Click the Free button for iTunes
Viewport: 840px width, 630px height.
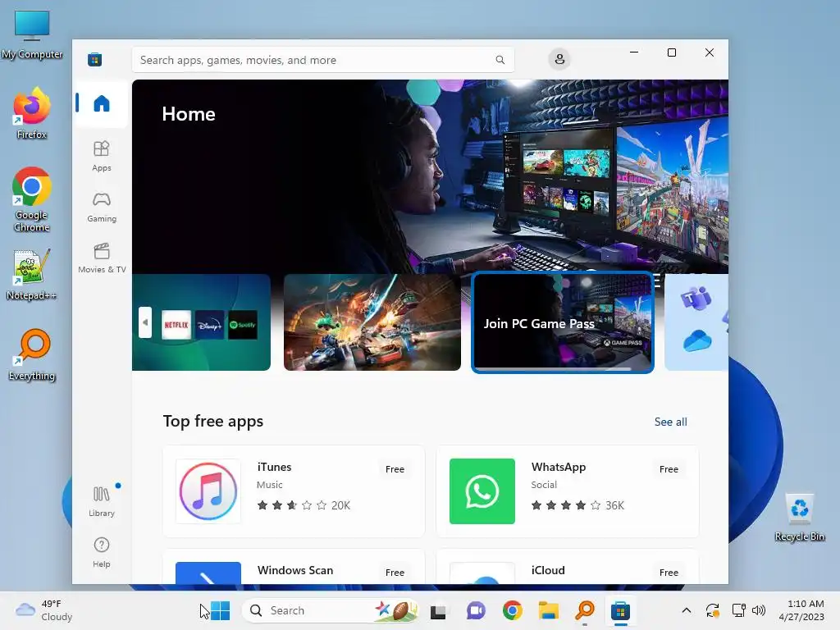pos(395,469)
